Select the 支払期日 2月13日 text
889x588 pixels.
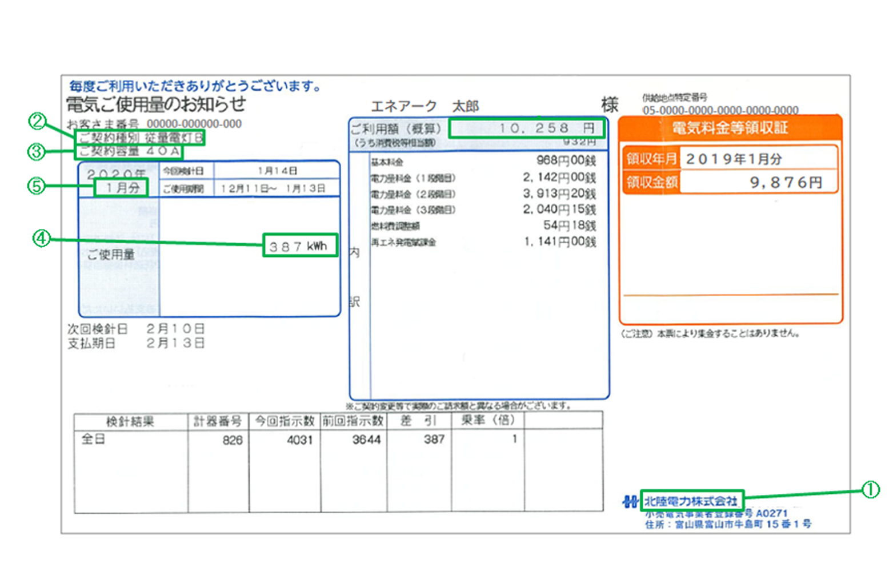point(136,343)
